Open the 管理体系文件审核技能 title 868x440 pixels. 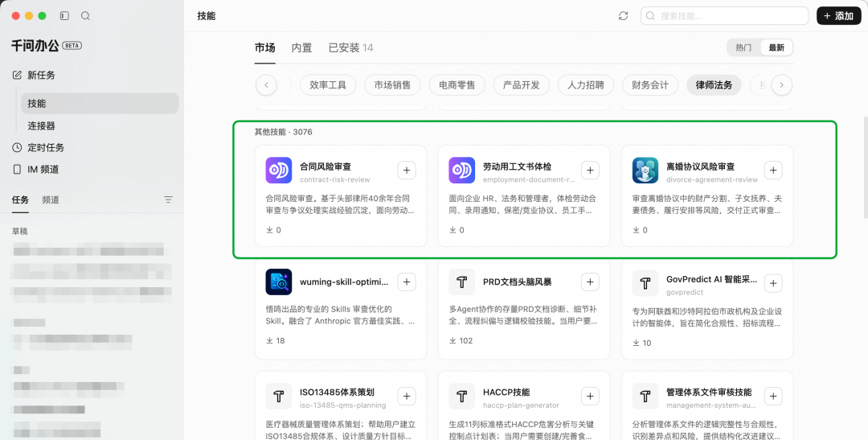pos(709,392)
